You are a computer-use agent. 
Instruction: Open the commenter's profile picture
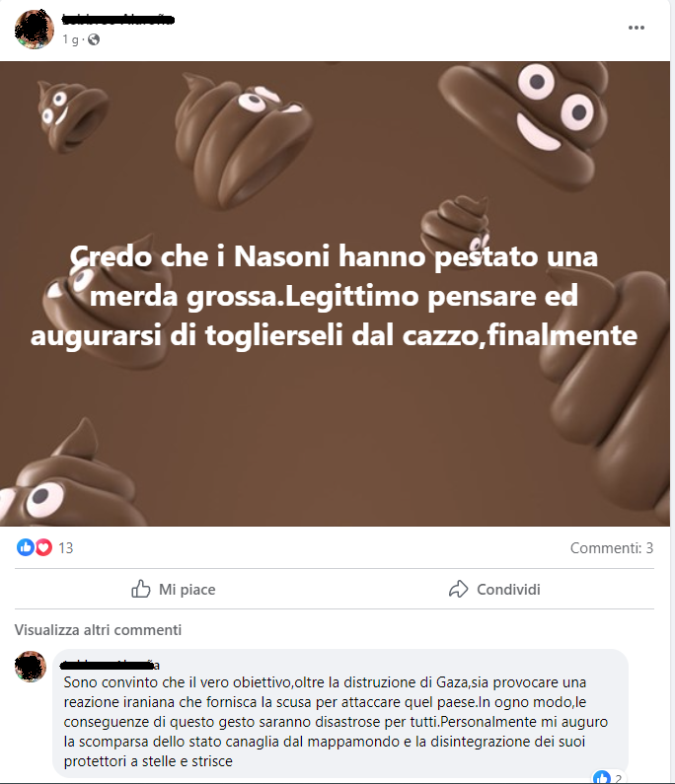click(31, 667)
